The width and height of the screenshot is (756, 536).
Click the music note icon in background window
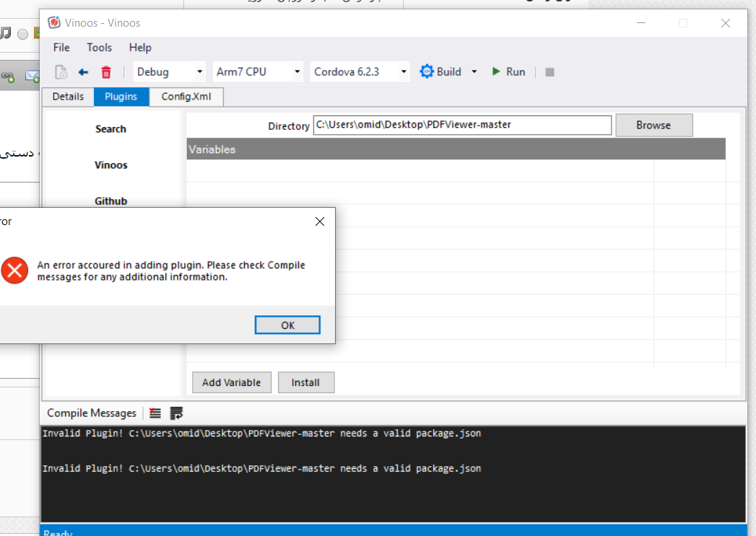coord(5,33)
